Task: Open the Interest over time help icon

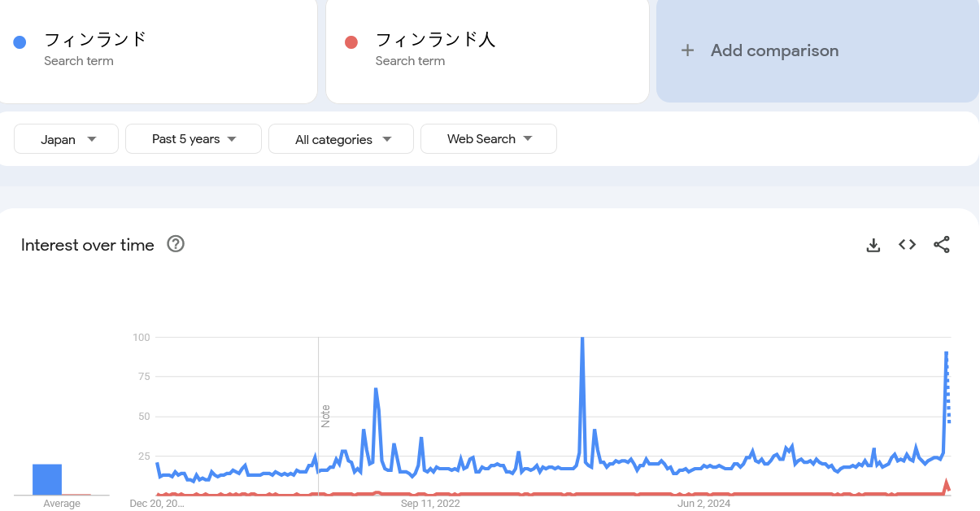Action: (176, 244)
